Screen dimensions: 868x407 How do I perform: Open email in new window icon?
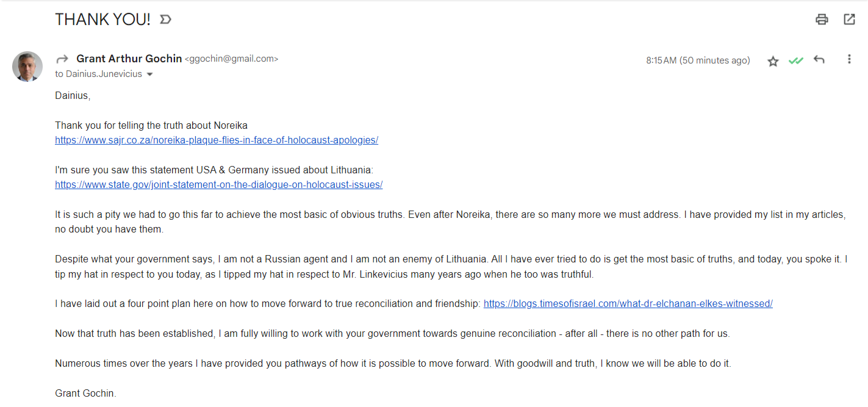click(849, 20)
